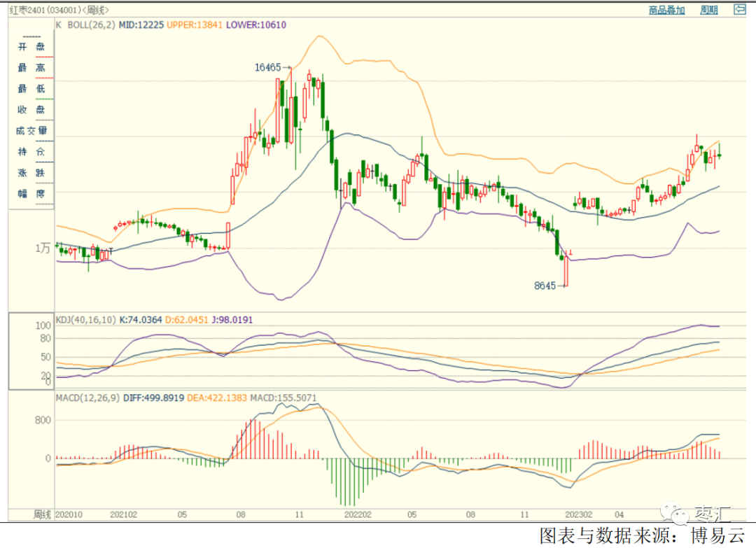Screen dimensions: 756x548
Task: Click the 幅度 row in side panel
Action: coord(31,194)
